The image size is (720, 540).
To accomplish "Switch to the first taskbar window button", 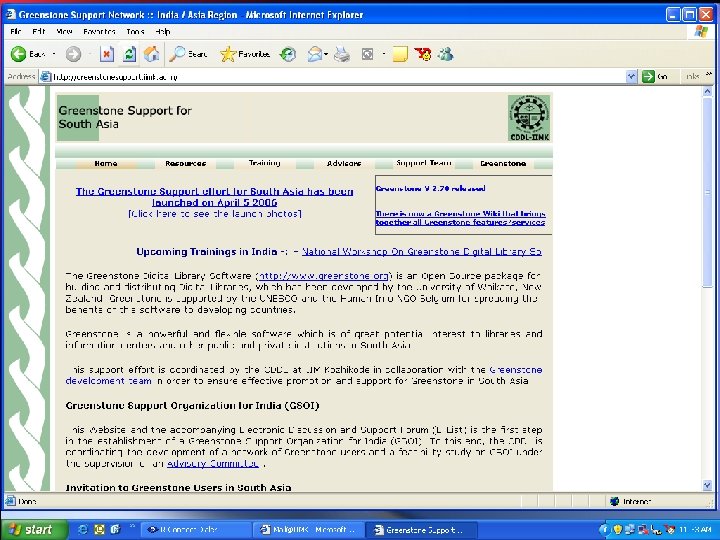I will 196,529.
